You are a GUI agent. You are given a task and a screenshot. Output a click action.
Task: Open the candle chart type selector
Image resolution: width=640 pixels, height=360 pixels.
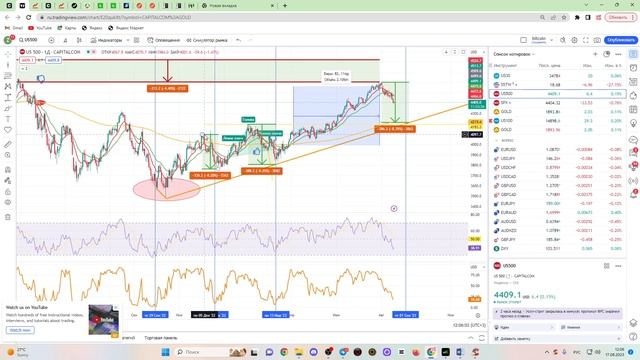(x=79, y=40)
